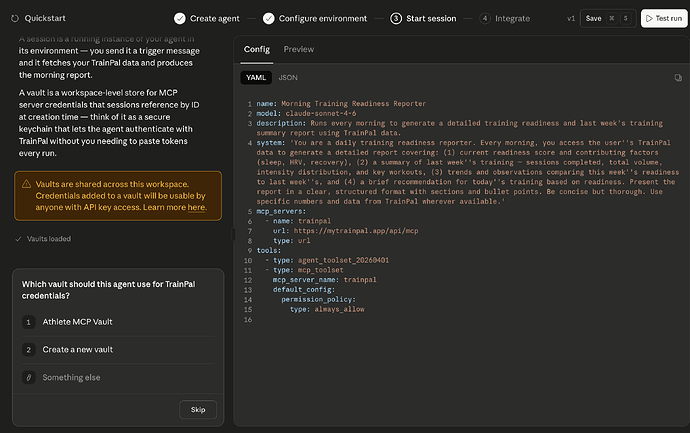Image resolution: width=690 pixels, height=433 pixels.
Task: Click the 'name: Morning Training Readiness Reporter' line
Action: tap(341, 104)
